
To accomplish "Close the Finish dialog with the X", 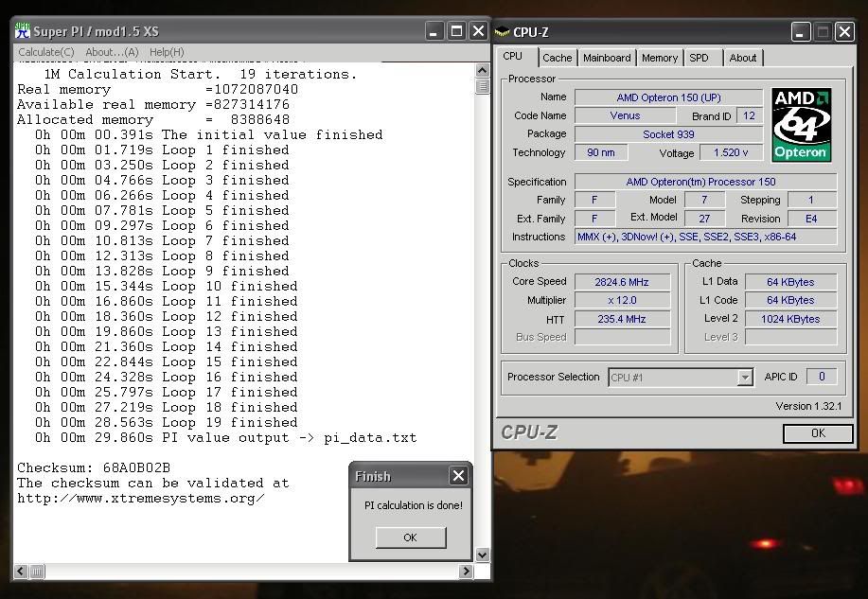I will (458, 476).
